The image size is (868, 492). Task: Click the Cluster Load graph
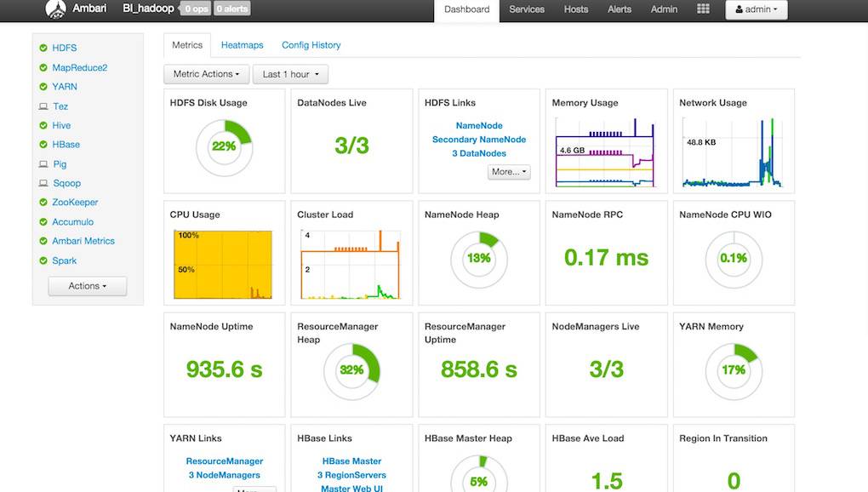point(351,265)
